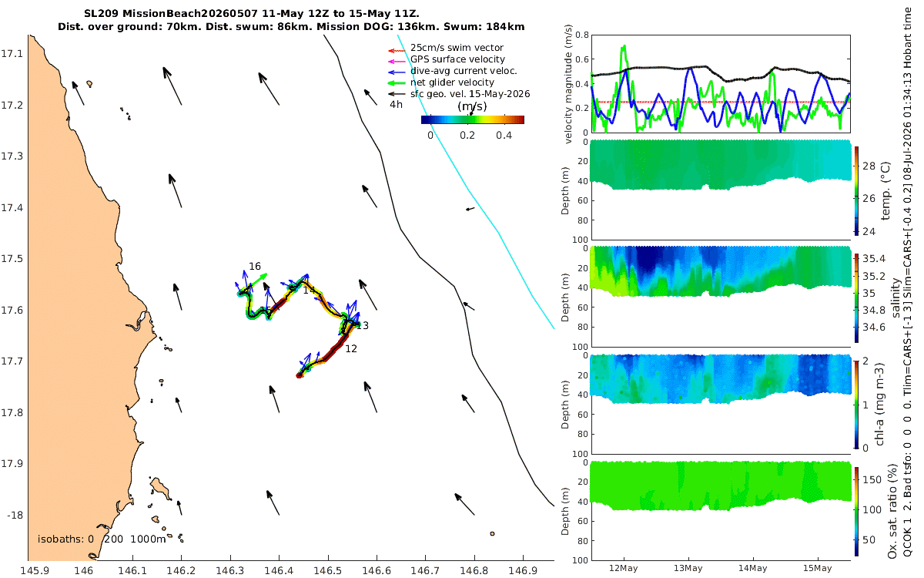Click the "Dist. over ground: 70km" subtitle line
The image size is (924, 578).
pyautogui.click(x=291, y=26)
